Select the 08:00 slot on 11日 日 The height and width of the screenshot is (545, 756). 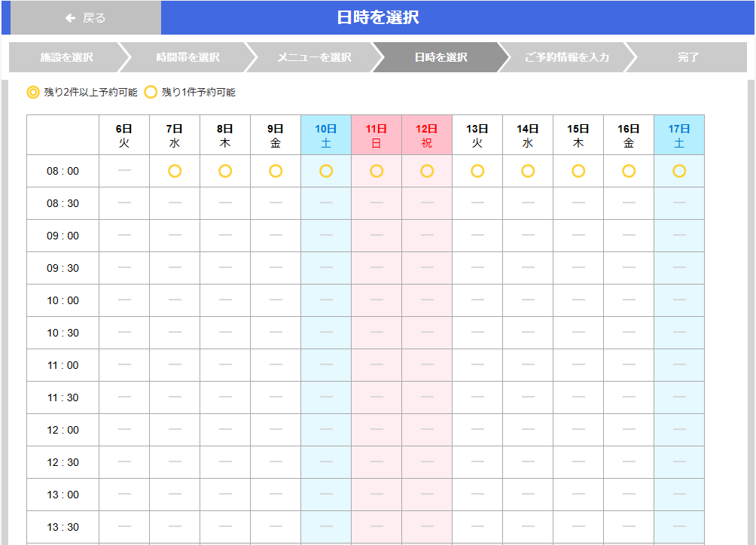(x=376, y=171)
